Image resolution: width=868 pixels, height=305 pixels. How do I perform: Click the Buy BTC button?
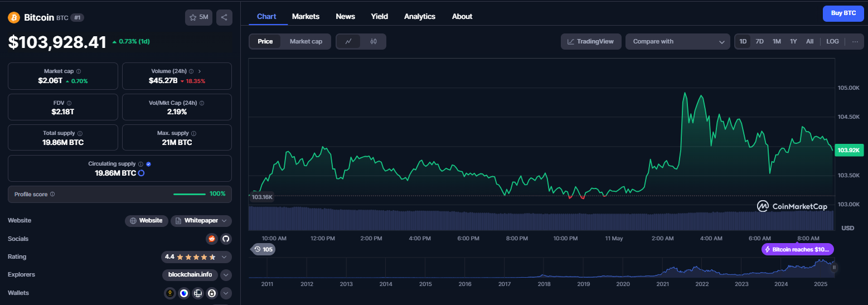click(843, 13)
